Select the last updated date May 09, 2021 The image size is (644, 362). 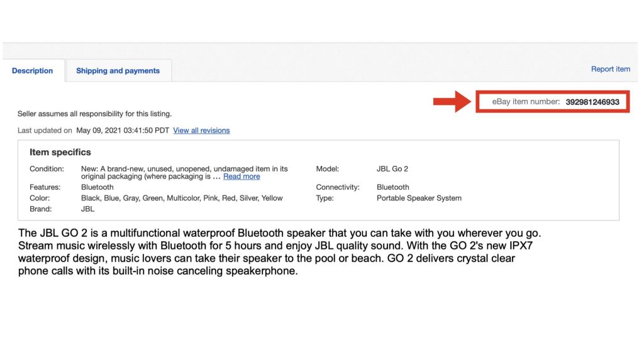pyautogui.click(x=123, y=131)
